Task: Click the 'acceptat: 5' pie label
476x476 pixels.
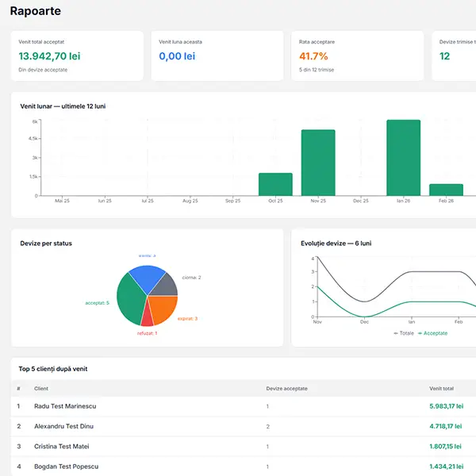Action: coord(97,303)
